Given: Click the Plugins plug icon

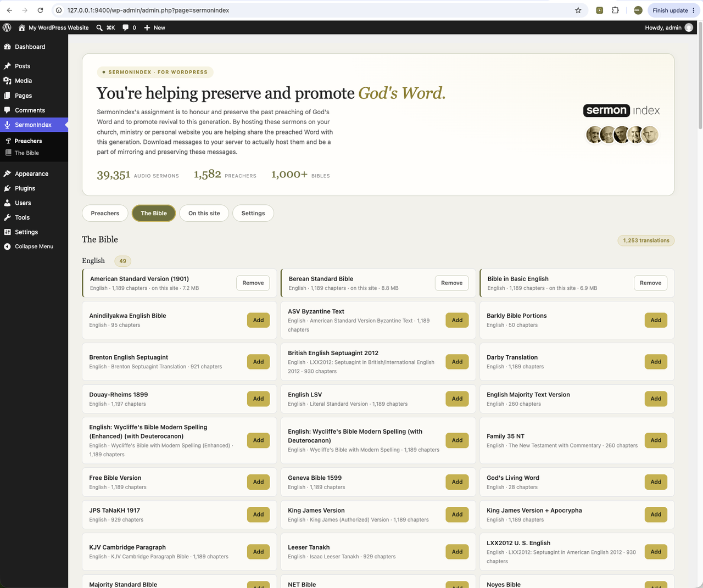Looking at the screenshot, I should coord(7,188).
